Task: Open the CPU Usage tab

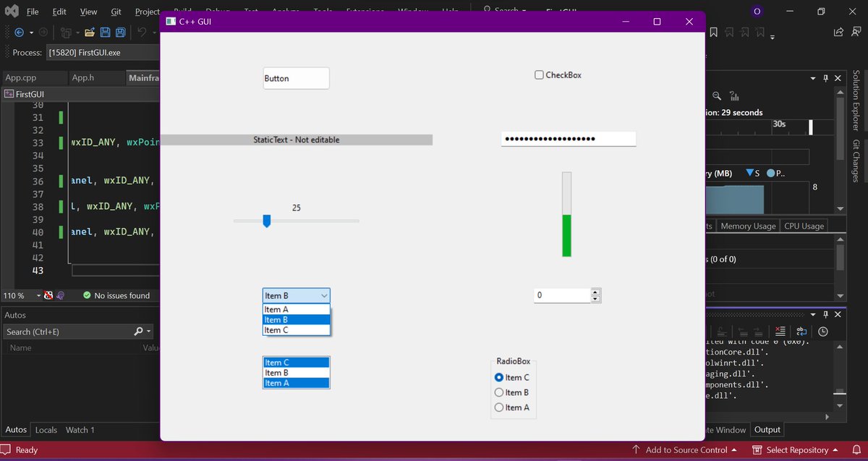Action: (x=804, y=226)
